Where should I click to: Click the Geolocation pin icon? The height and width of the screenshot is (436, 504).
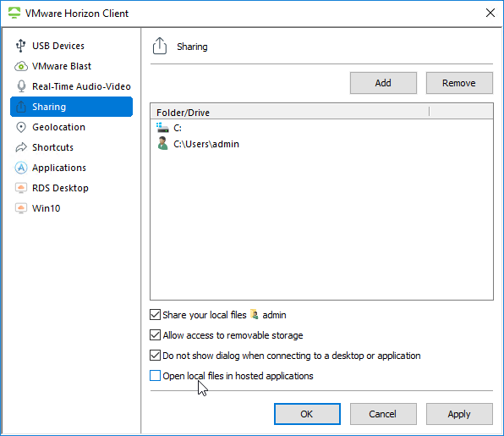click(x=21, y=127)
